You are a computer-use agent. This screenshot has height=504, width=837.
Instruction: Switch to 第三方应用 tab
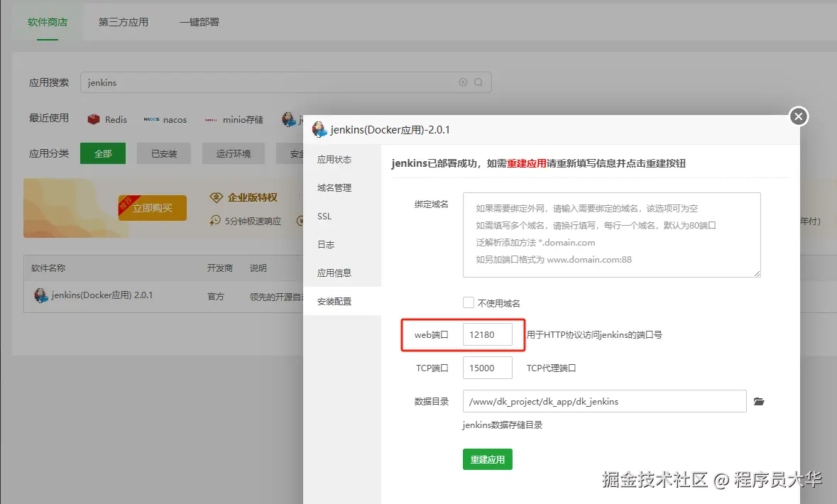(x=124, y=22)
